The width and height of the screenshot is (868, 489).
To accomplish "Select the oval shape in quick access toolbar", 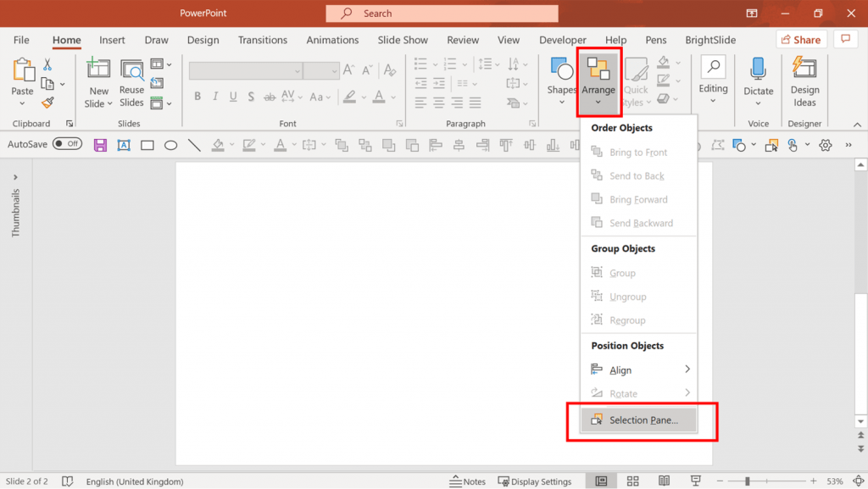I will [x=170, y=145].
